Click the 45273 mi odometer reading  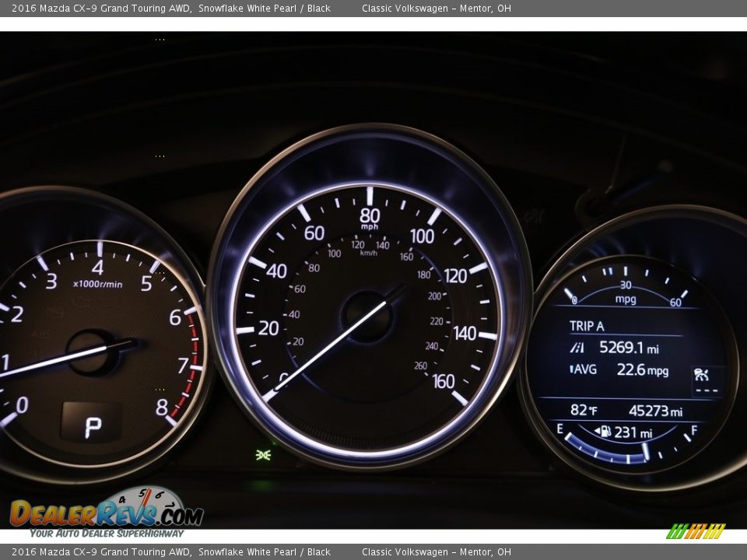coord(655,411)
